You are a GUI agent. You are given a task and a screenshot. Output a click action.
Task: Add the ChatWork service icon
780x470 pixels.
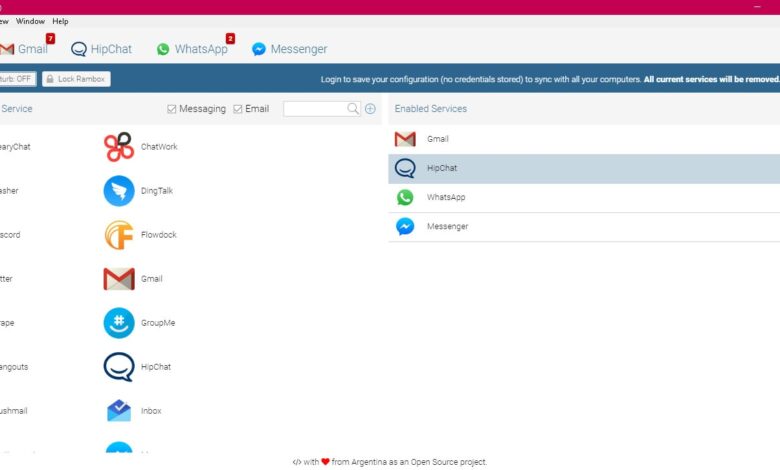119,147
